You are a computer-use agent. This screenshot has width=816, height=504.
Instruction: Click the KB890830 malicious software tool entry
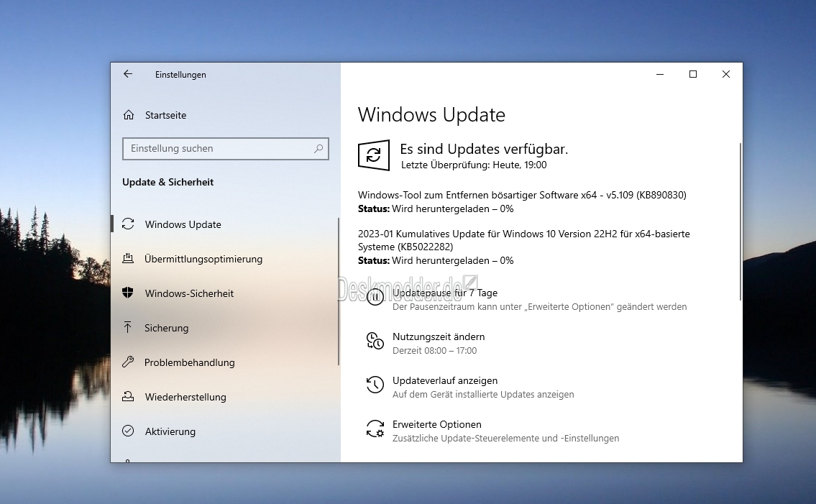(x=522, y=195)
